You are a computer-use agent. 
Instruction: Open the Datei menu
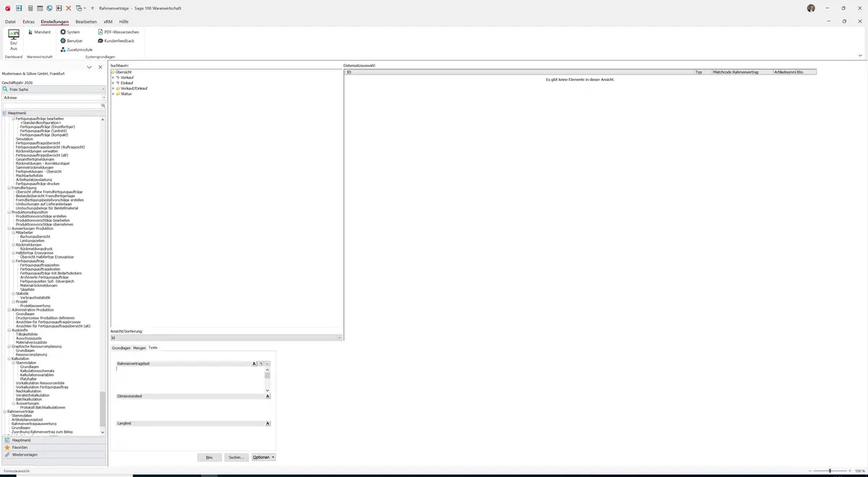point(10,22)
